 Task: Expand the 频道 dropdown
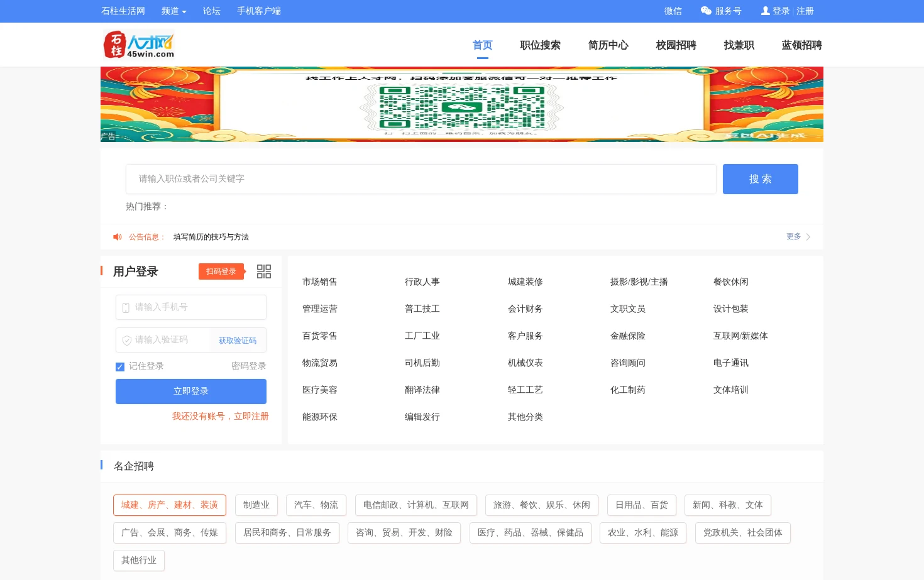pos(174,11)
